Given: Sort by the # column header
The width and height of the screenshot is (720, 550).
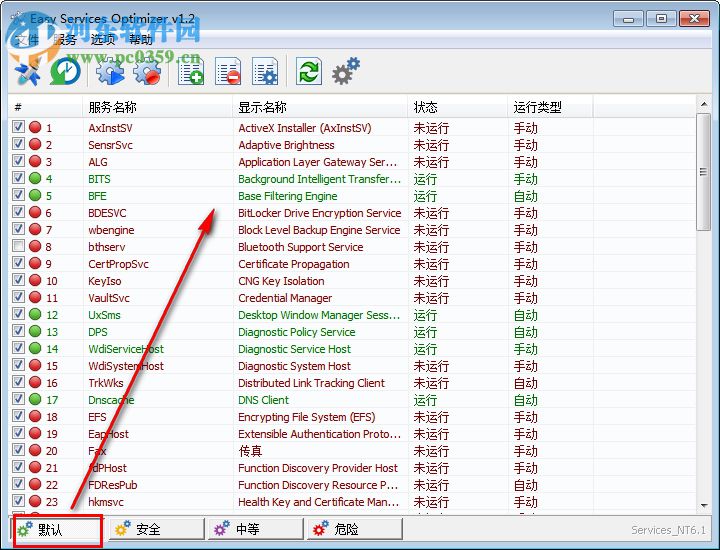Looking at the screenshot, I should (45, 107).
